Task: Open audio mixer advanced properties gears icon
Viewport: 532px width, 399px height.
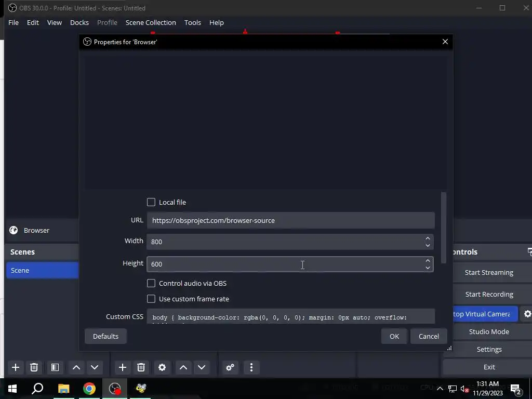Action: 230,367
